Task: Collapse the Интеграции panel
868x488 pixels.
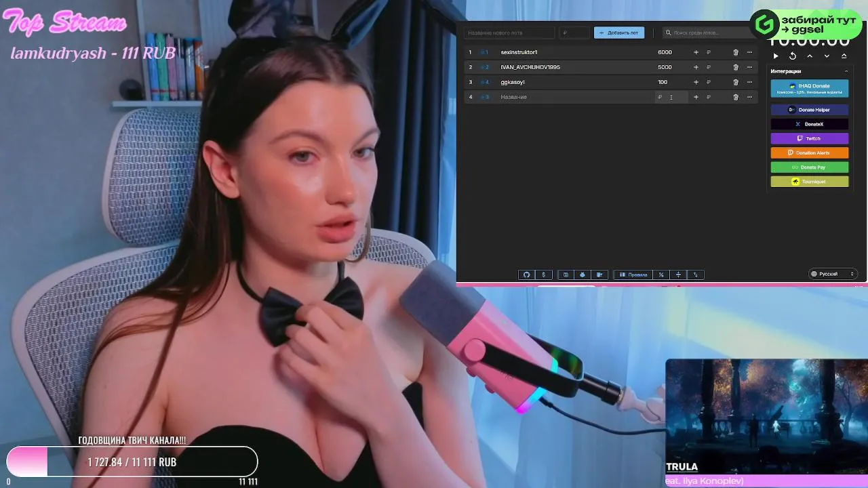Action: coord(846,71)
